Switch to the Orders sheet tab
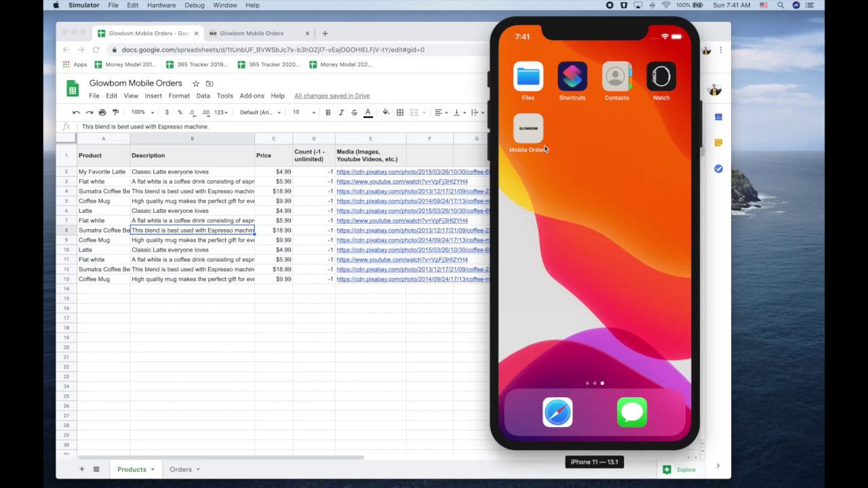Viewport: 868px width, 488px height. pyautogui.click(x=180, y=470)
